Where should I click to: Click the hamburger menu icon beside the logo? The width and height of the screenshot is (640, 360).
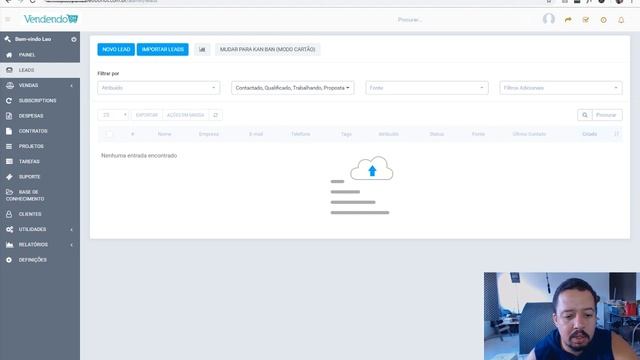7,20
